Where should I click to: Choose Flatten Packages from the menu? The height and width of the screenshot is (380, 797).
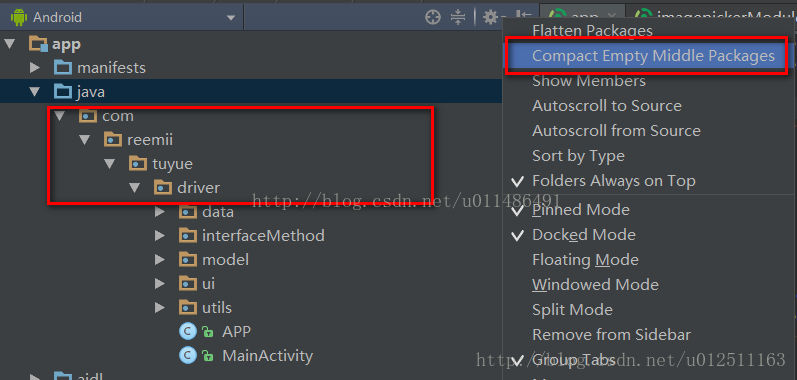(x=592, y=30)
